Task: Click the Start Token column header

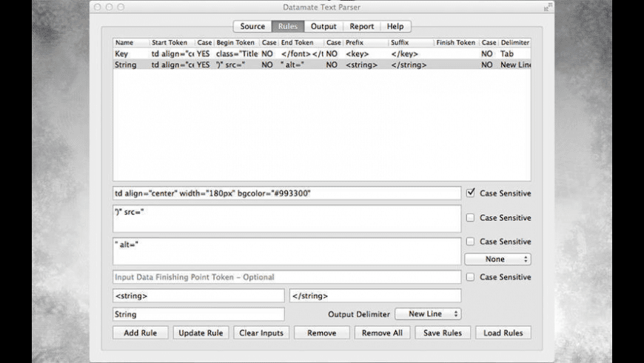Action: pos(172,42)
